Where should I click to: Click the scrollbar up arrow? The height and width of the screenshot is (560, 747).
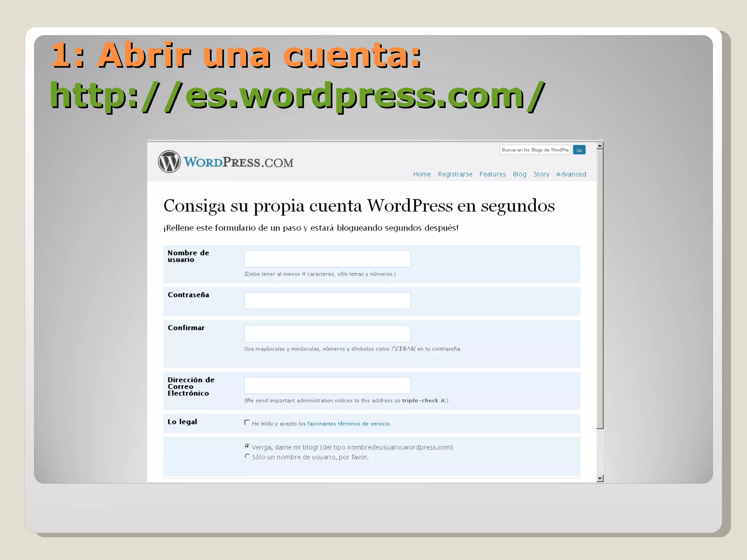(600, 146)
